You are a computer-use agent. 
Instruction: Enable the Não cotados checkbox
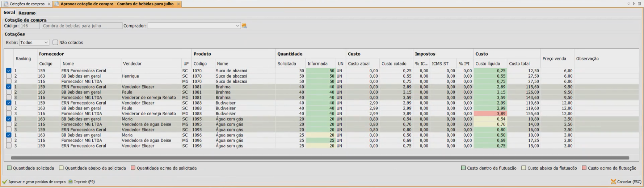(55, 42)
